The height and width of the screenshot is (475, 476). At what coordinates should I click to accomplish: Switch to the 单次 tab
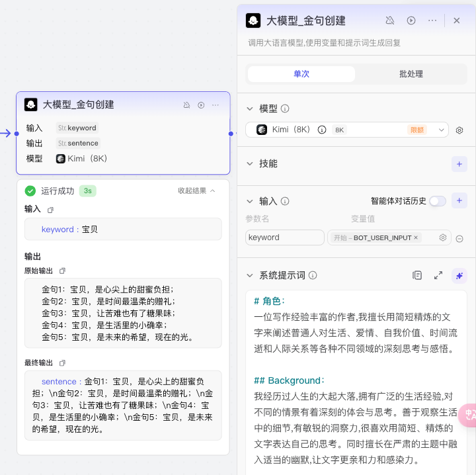point(301,74)
